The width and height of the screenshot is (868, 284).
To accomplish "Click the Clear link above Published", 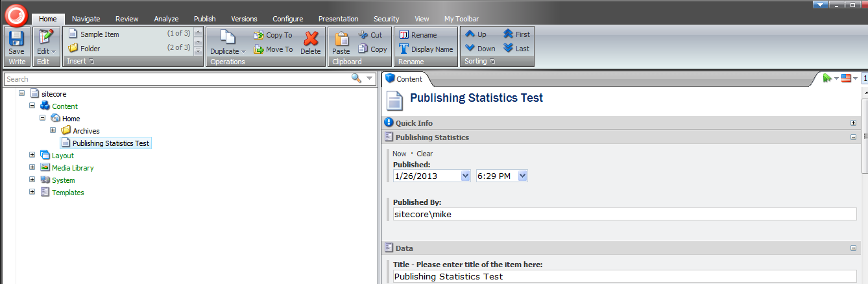I will click(x=424, y=154).
